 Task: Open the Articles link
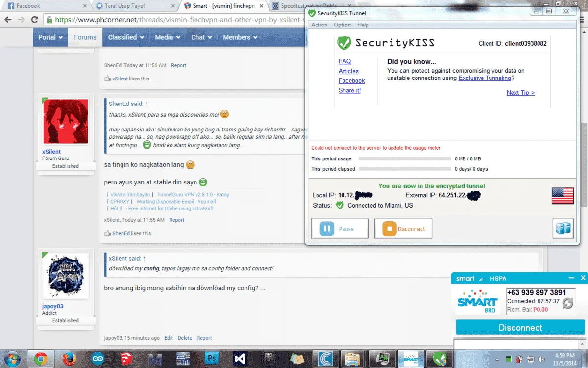[x=348, y=71]
